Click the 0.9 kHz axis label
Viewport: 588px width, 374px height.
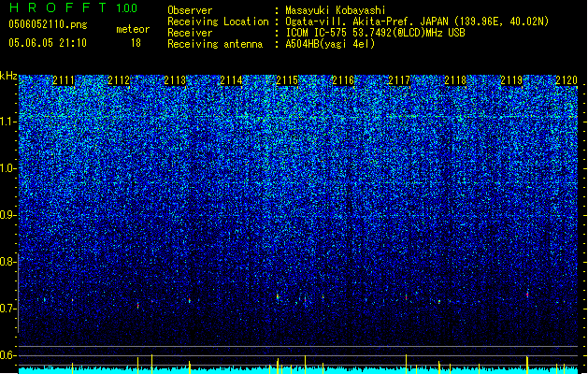[x=7, y=215]
